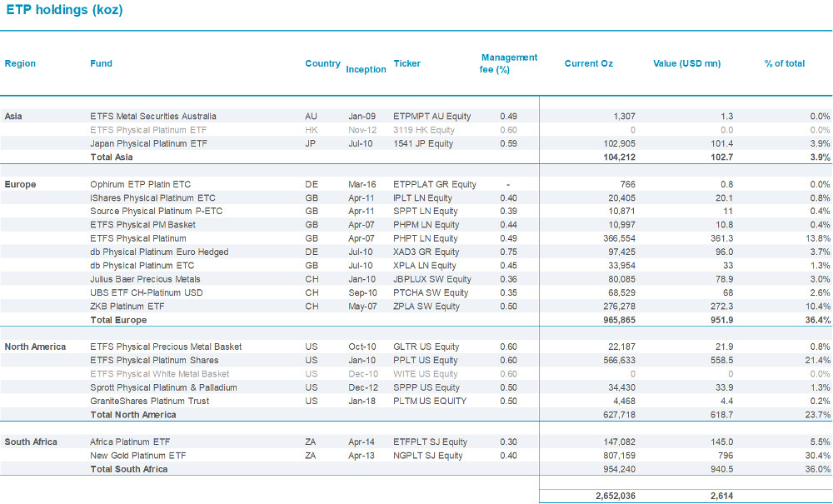This screenshot has width=833, height=504.
Task: Click the "Country" column header
Action: (322, 64)
